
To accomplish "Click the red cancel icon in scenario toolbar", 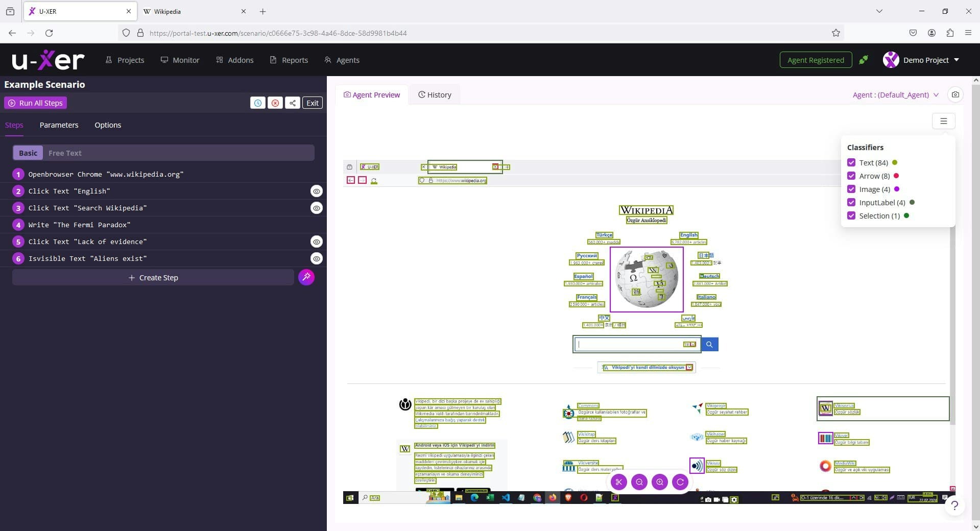I will click(x=275, y=103).
